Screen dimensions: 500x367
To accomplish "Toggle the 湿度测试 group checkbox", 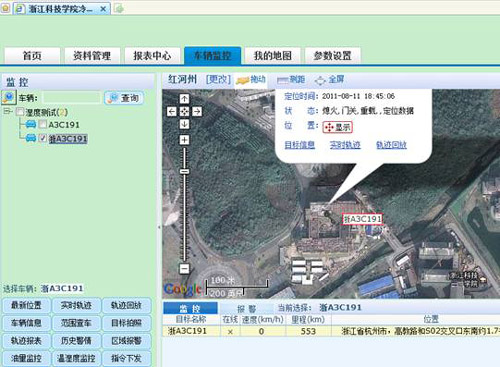I will 20,111.
